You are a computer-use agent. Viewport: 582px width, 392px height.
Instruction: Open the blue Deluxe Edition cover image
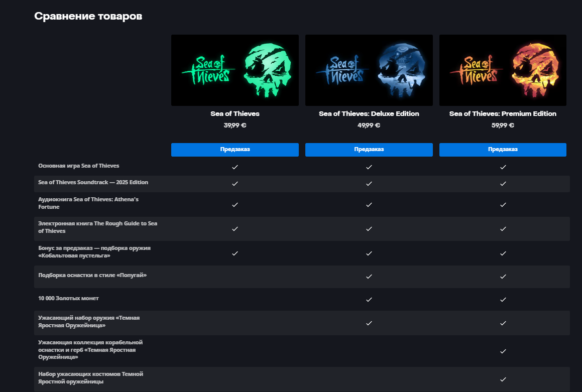click(x=369, y=70)
